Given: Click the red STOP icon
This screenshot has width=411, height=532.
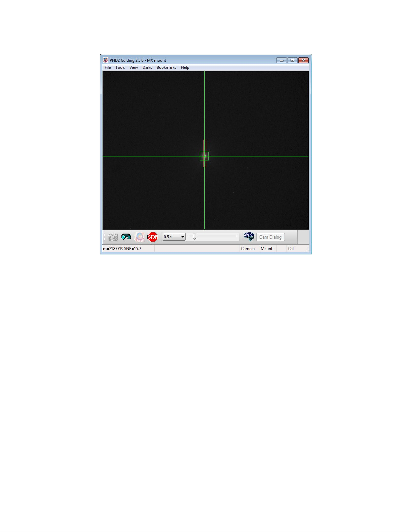Looking at the screenshot, I should pos(153,237).
